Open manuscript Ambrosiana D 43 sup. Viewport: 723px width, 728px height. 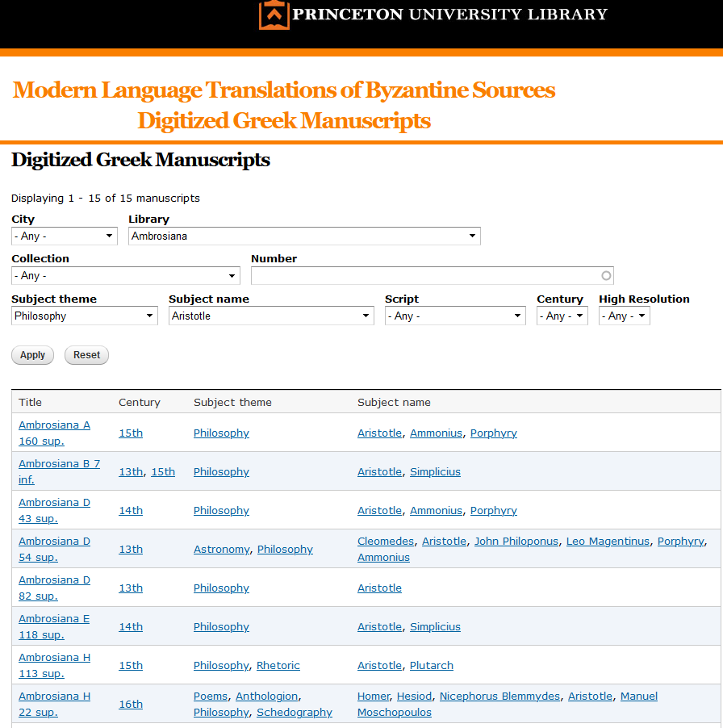[x=54, y=510]
